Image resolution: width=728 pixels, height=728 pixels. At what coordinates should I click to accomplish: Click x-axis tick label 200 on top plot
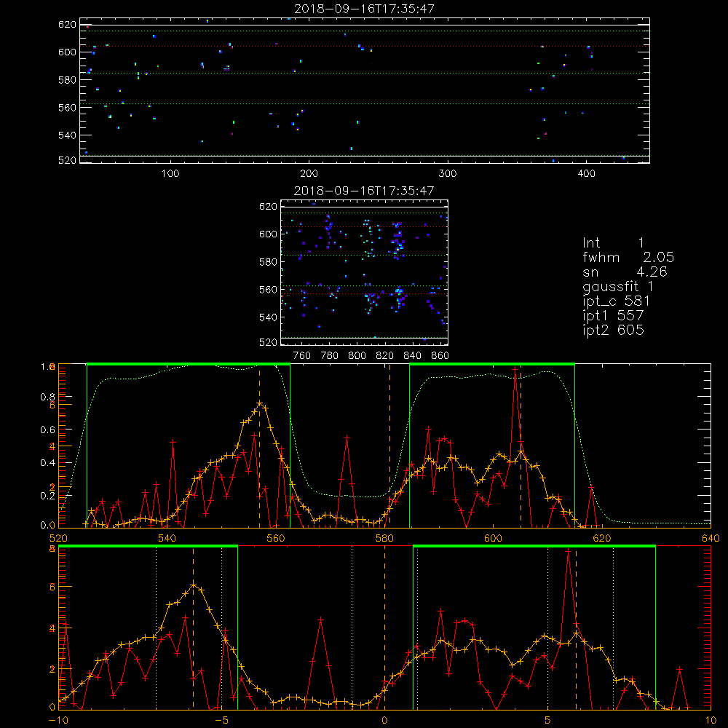point(309,174)
